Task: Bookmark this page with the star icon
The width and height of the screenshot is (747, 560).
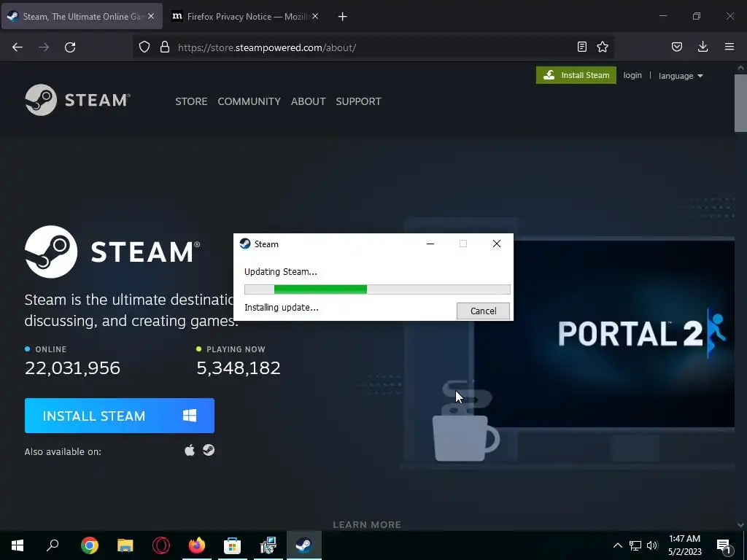Action: coord(603,47)
